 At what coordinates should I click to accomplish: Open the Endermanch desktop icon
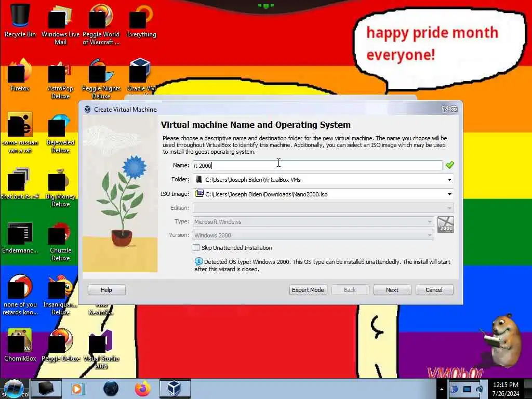coord(20,237)
